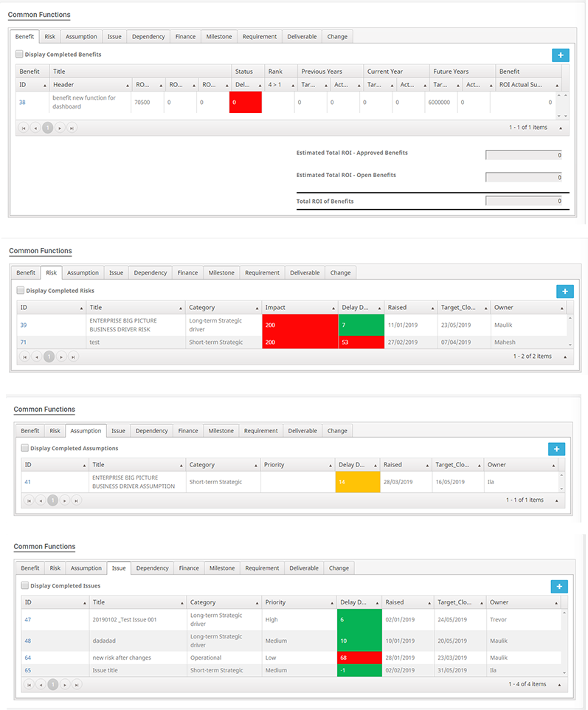Jump to last page in the risks grid pager

(72, 356)
